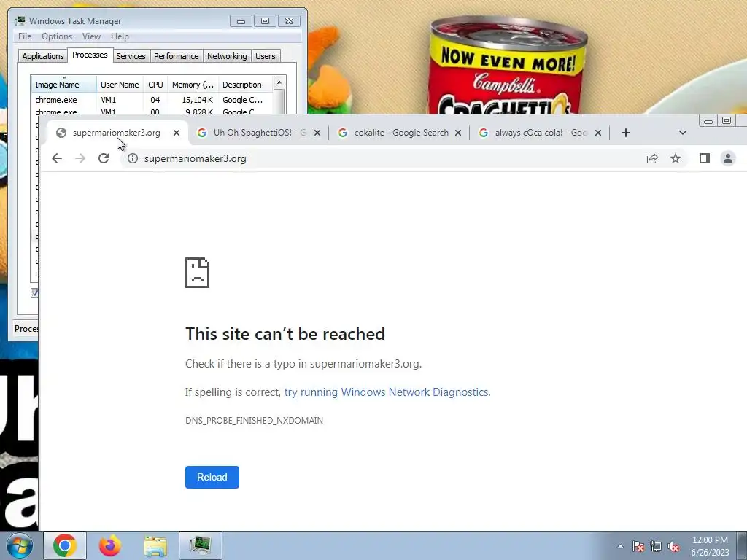The height and width of the screenshot is (560, 747).
Task: Switch to Task Manager Applications tab
Action: (43, 56)
